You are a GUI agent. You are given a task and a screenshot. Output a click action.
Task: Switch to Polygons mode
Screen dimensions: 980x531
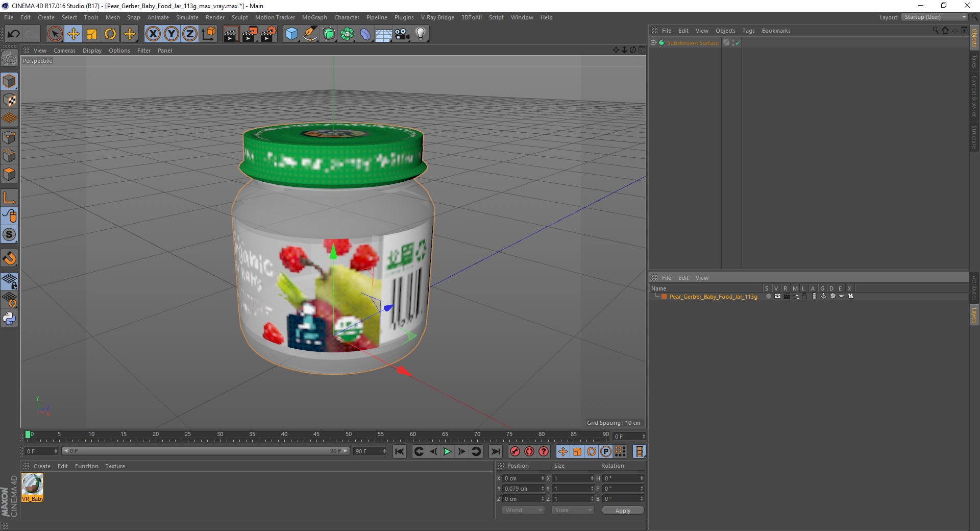coord(9,174)
